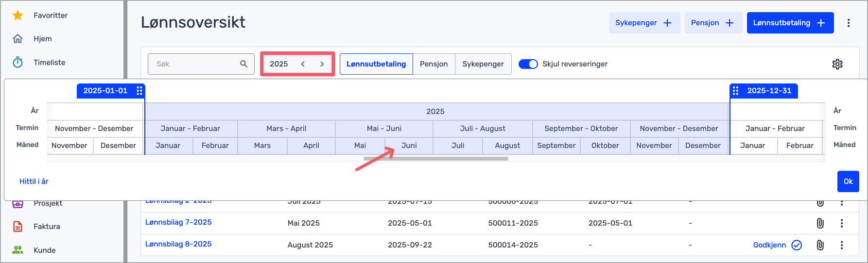This screenshot has width=868, height=263.
Task: Open the 2025 year selector
Action: 279,64
